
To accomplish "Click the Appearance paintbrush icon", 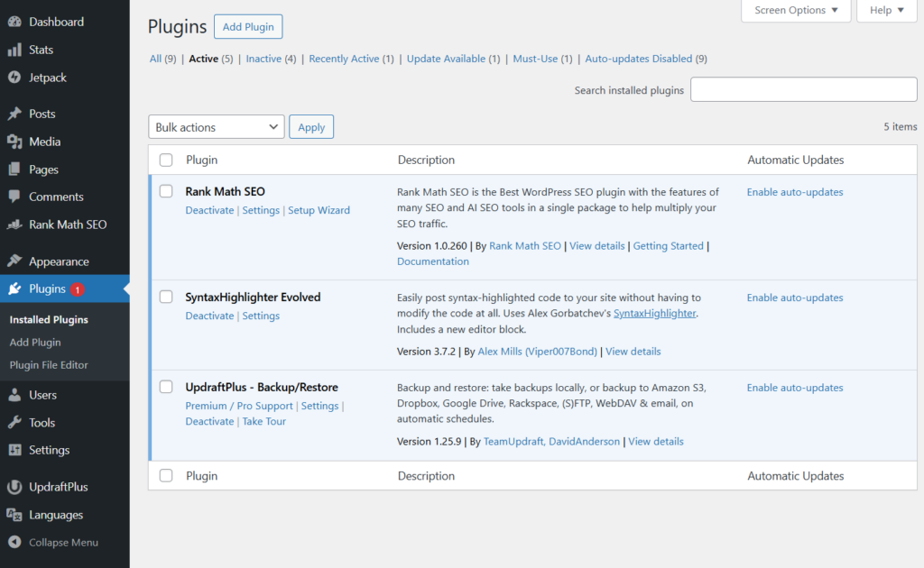I will click(14, 261).
